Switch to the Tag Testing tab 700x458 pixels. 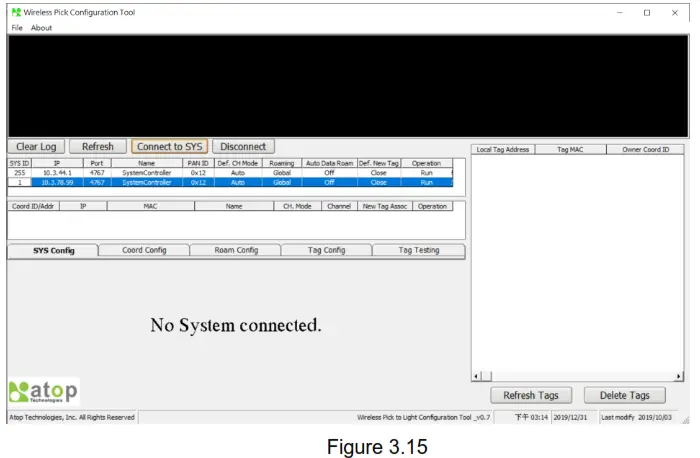(419, 250)
